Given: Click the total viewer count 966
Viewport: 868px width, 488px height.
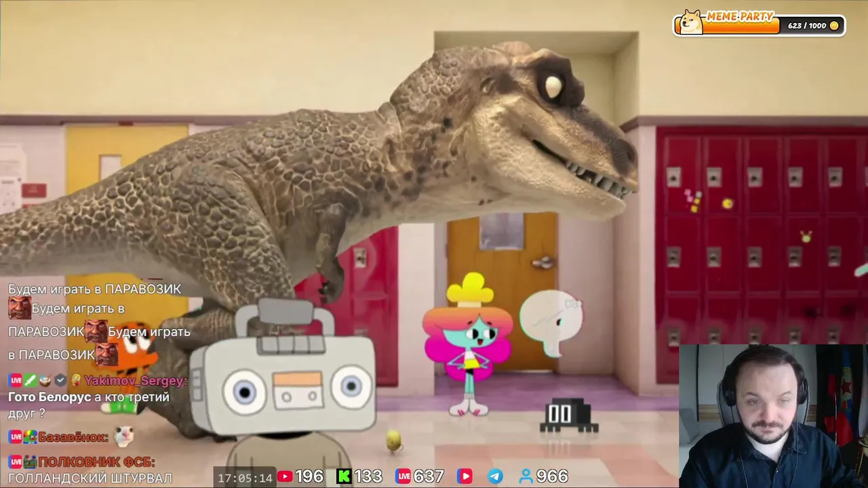Looking at the screenshot, I should coord(552,476).
